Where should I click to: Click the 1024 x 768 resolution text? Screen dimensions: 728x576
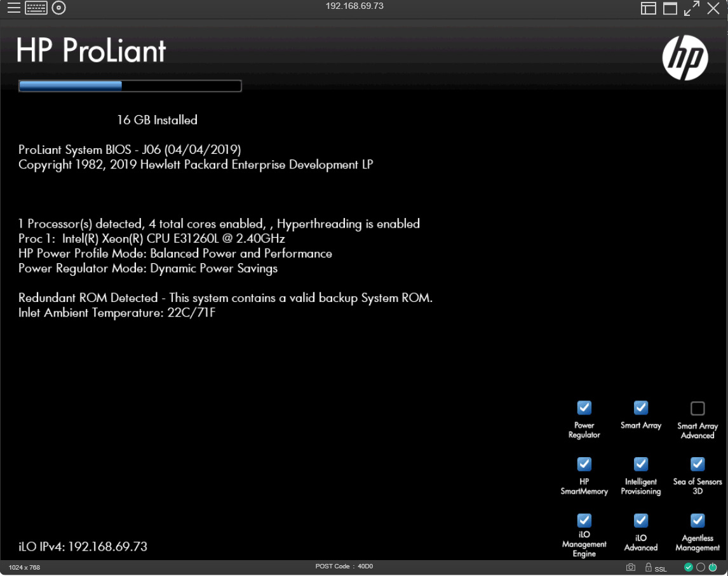click(24, 567)
